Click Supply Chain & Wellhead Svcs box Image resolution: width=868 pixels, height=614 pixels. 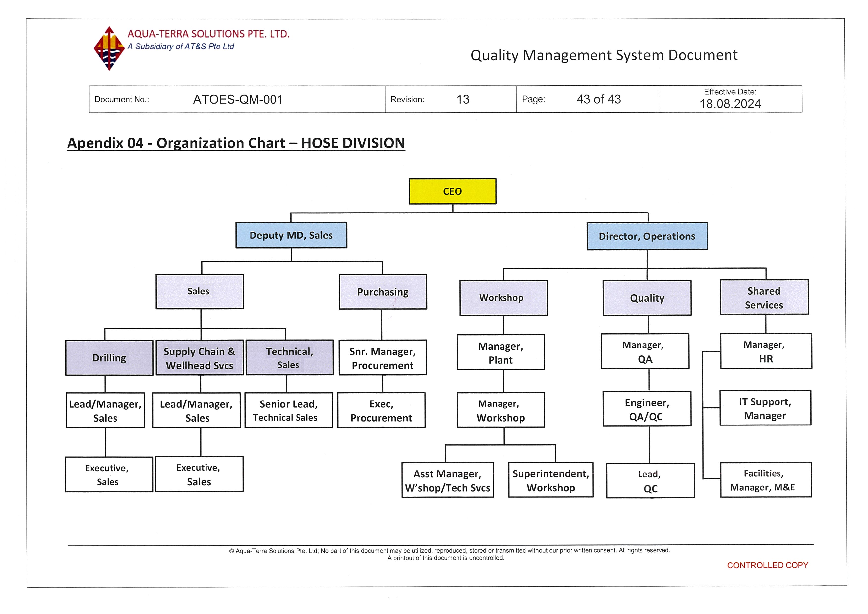[200, 358]
